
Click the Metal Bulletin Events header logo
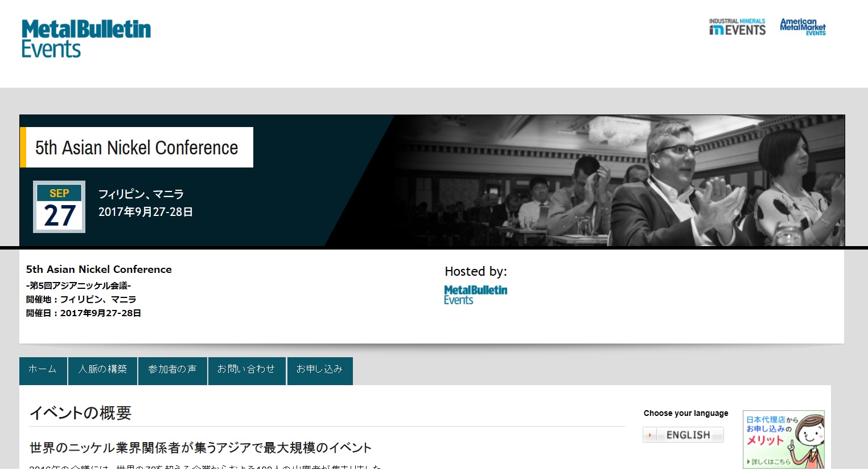[86, 39]
